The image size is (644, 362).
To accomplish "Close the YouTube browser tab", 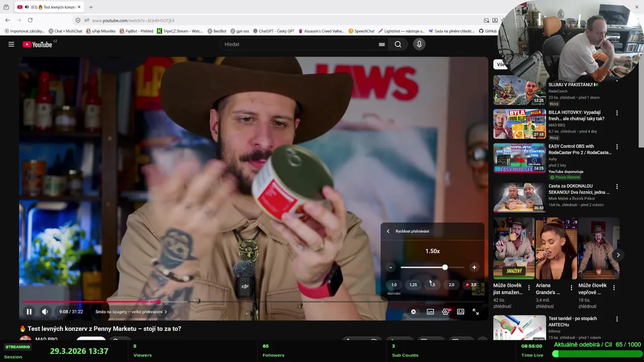I will pyautogui.click(x=79, y=7).
